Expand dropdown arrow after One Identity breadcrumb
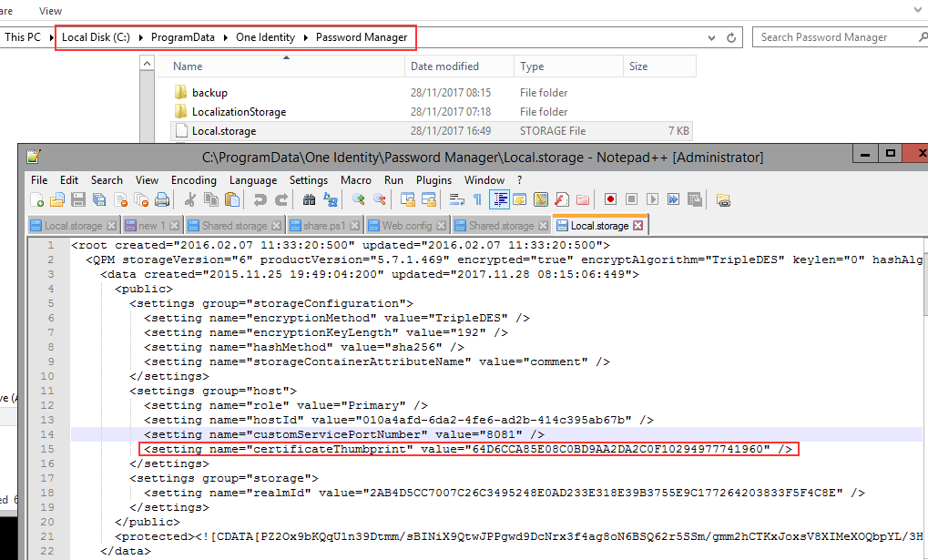The image size is (928, 560). pos(305,37)
